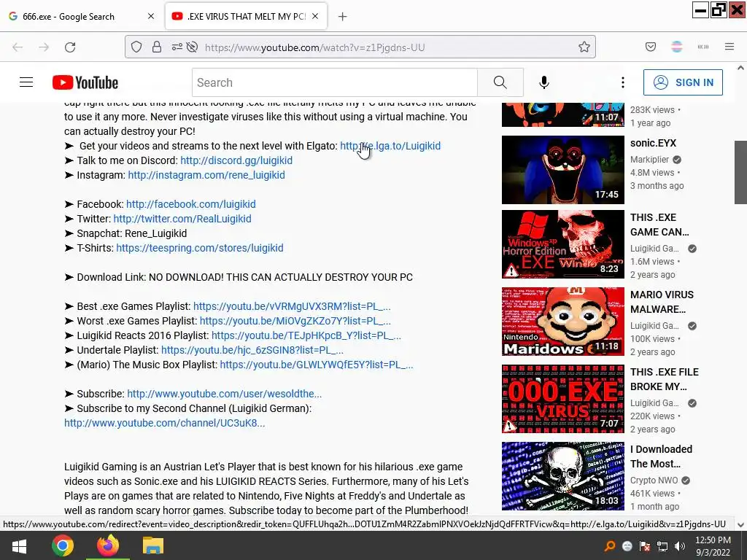Open the Best .exe Games Playlist link

[292, 306]
